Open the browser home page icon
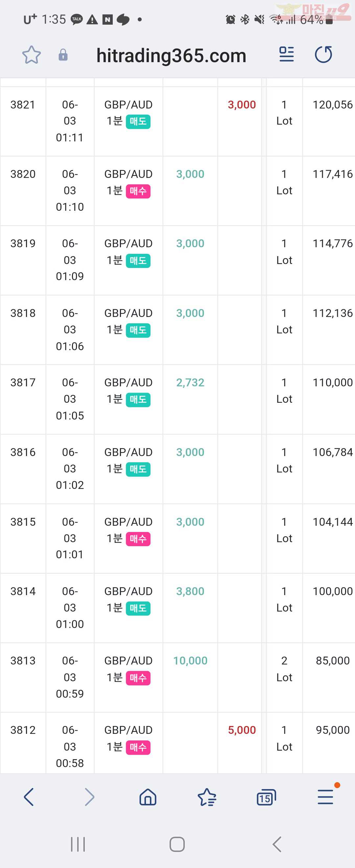Screen dimensions: 355x868 [148, 797]
